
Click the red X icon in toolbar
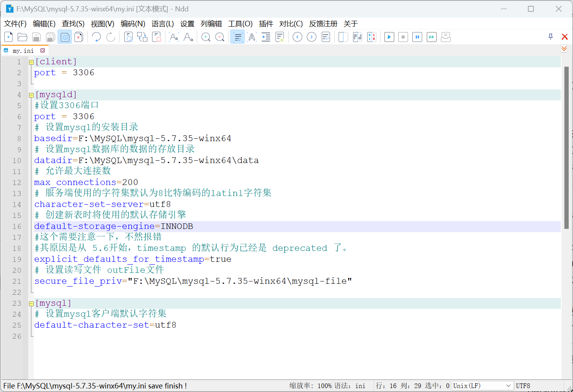tap(565, 37)
